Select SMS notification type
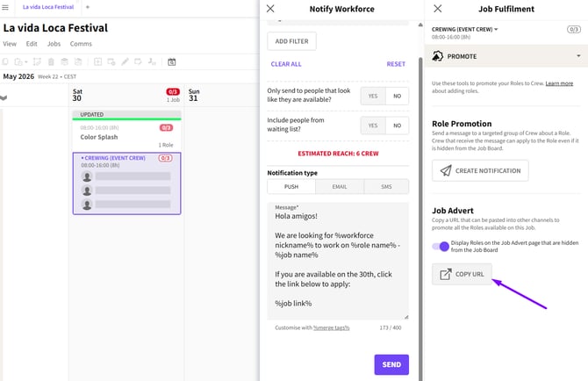This screenshot has width=588, height=381. click(386, 186)
